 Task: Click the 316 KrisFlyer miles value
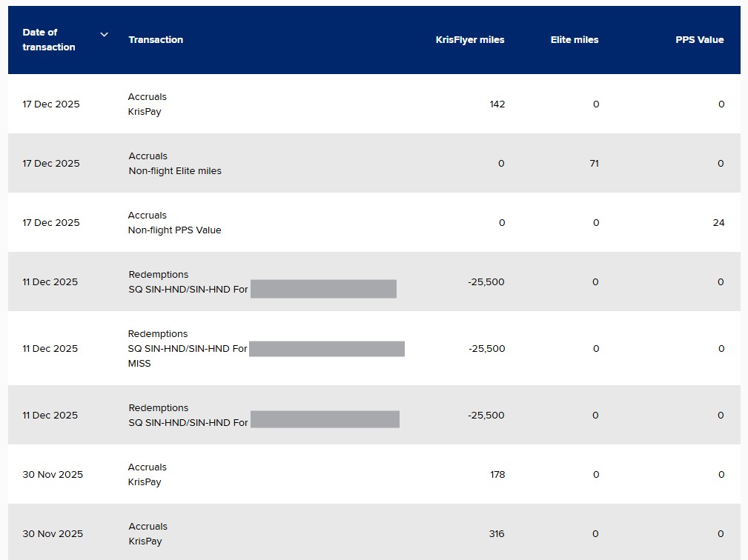[x=497, y=534]
